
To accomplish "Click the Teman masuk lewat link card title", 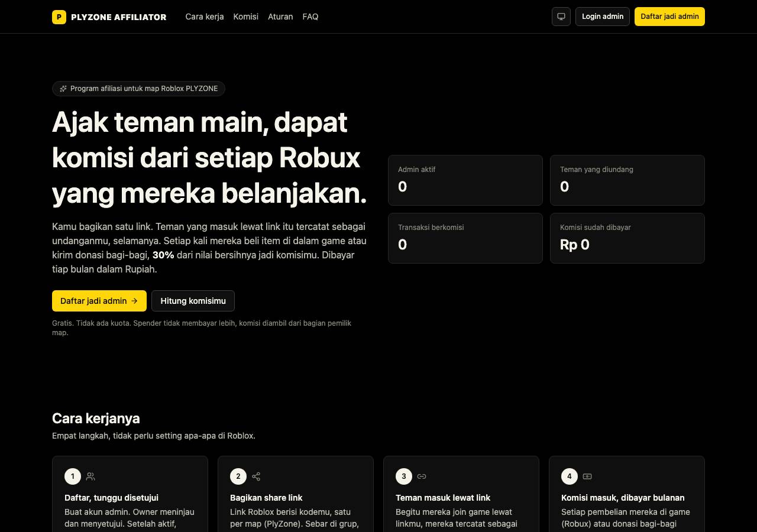I will 443,498.
